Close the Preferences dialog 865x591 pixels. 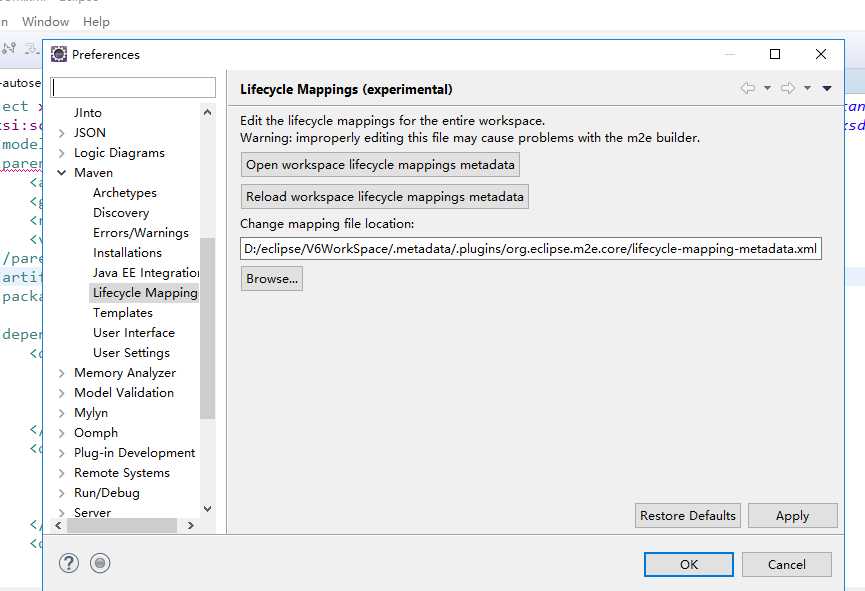[x=821, y=54]
